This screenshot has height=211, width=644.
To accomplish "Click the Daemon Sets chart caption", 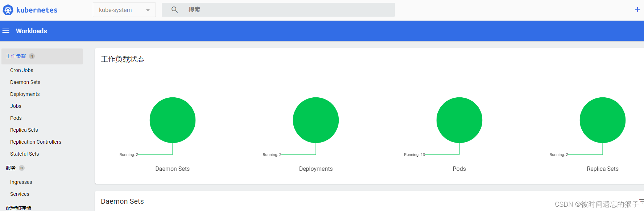I will click(173, 169).
